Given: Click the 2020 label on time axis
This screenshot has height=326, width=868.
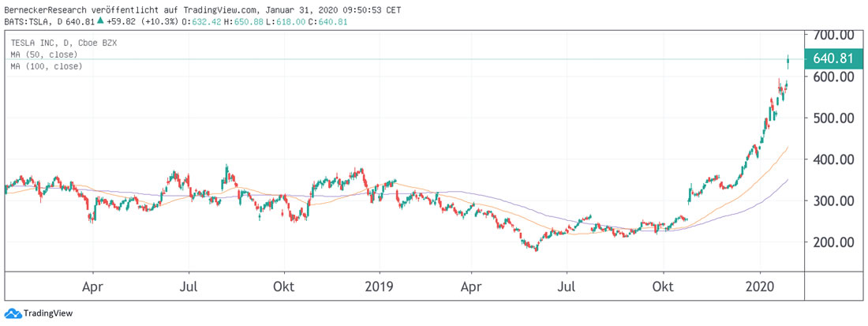Looking at the screenshot, I should [x=761, y=287].
